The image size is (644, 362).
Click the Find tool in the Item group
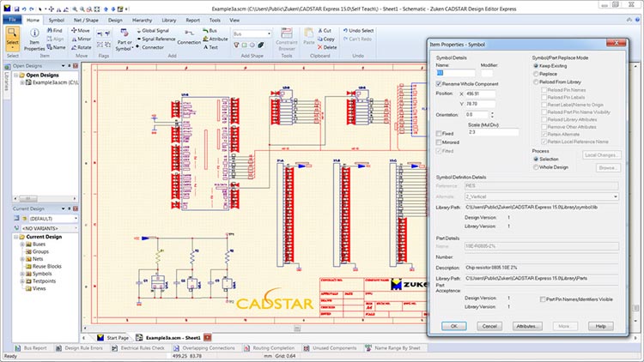click(54, 30)
